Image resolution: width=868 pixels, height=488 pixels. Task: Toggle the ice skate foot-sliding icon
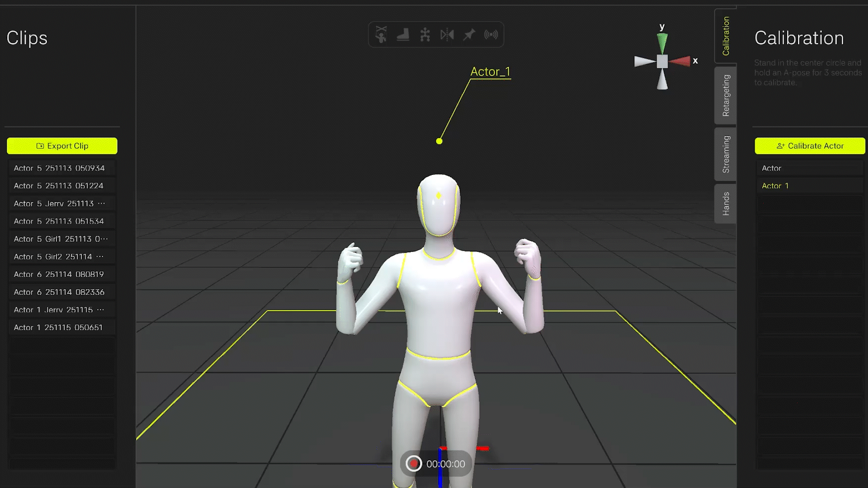(x=403, y=34)
